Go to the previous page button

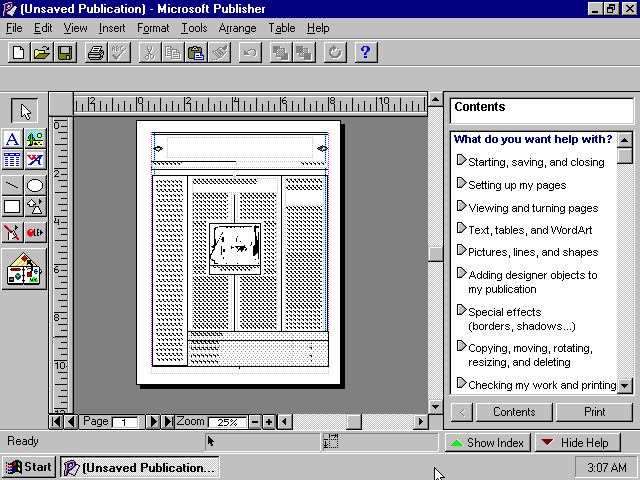click(x=71, y=421)
